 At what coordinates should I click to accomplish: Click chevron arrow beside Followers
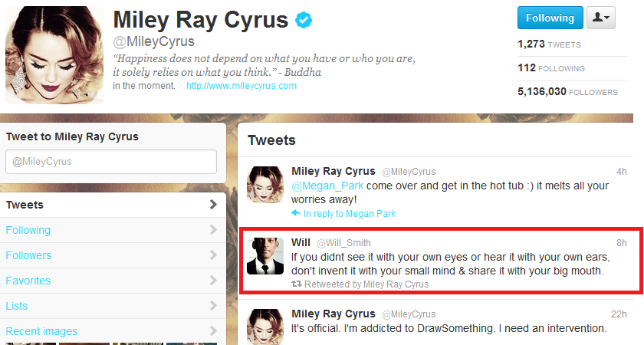click(213, 255)
